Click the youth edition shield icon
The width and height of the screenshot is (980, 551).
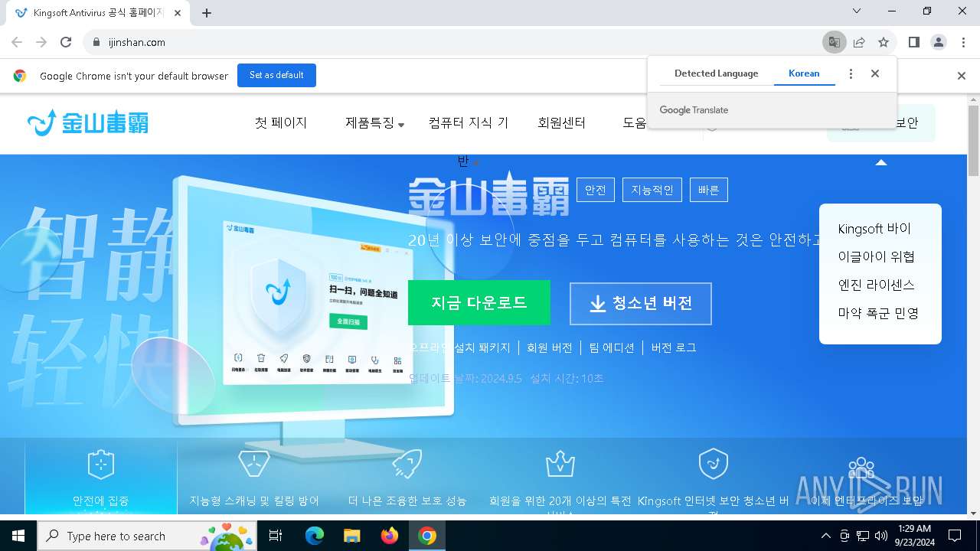[x=714, y=464]
